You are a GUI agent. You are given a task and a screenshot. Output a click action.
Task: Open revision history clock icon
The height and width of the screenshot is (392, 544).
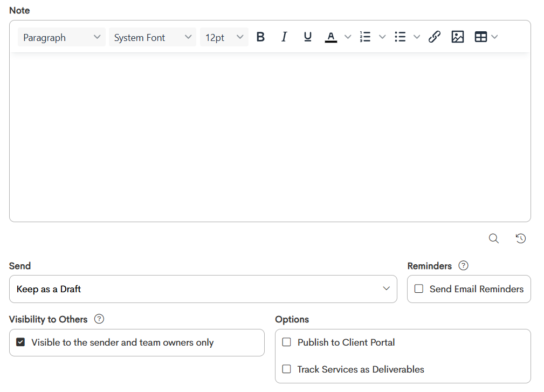tap(521, 238)
